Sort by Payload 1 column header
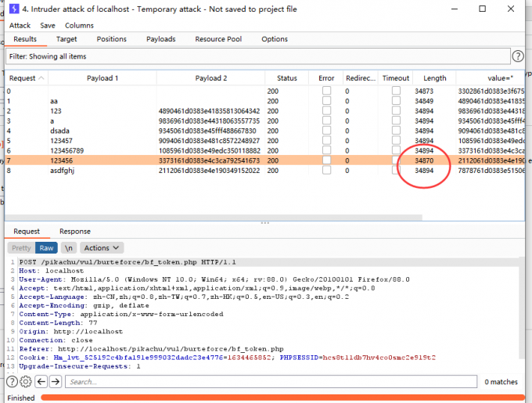 (102, 78)
